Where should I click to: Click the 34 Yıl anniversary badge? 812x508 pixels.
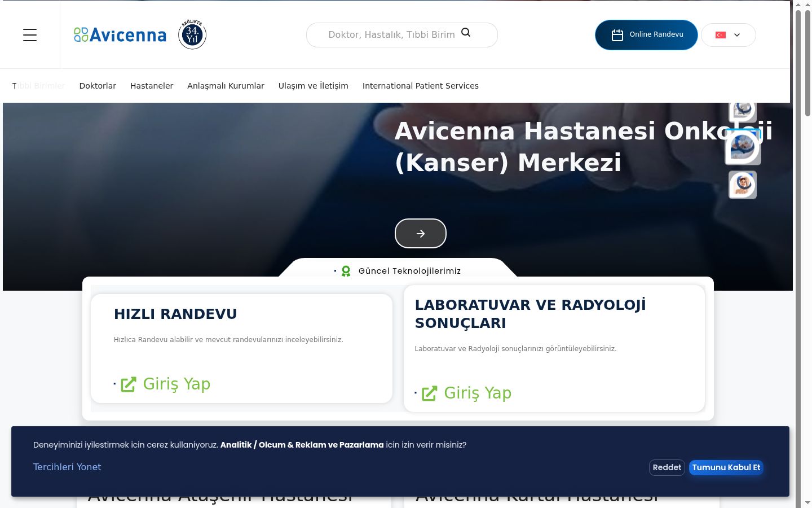[192, 34]
